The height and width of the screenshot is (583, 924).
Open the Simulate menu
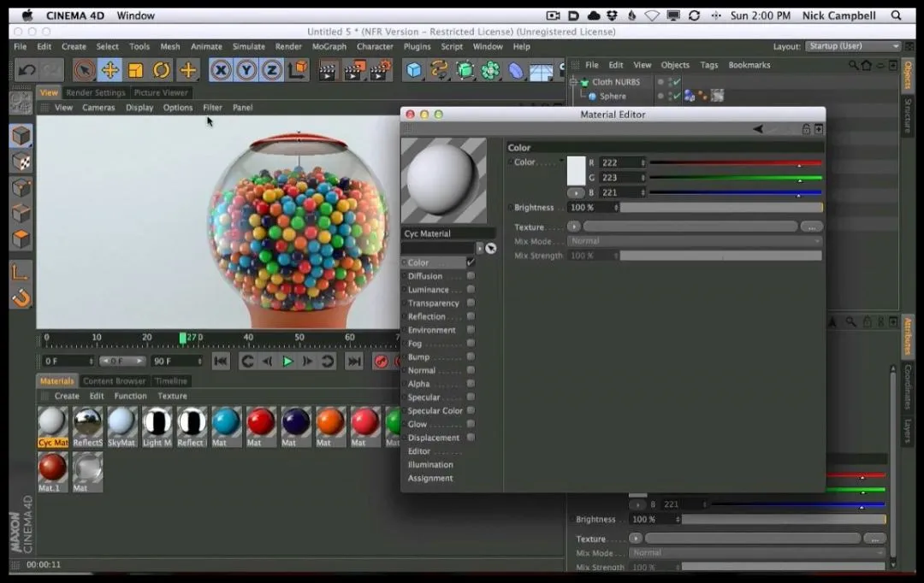click(248, 46)
